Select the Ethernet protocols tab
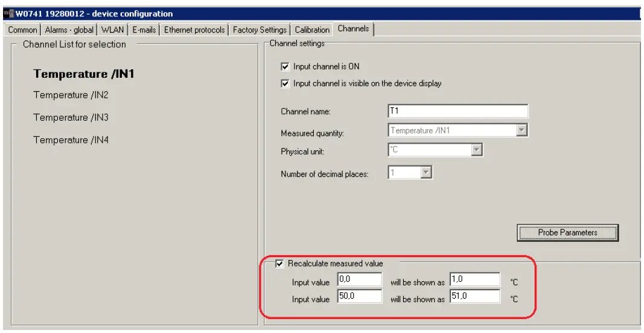The height and width of the screenshot is (333, 644). point(194,30)
